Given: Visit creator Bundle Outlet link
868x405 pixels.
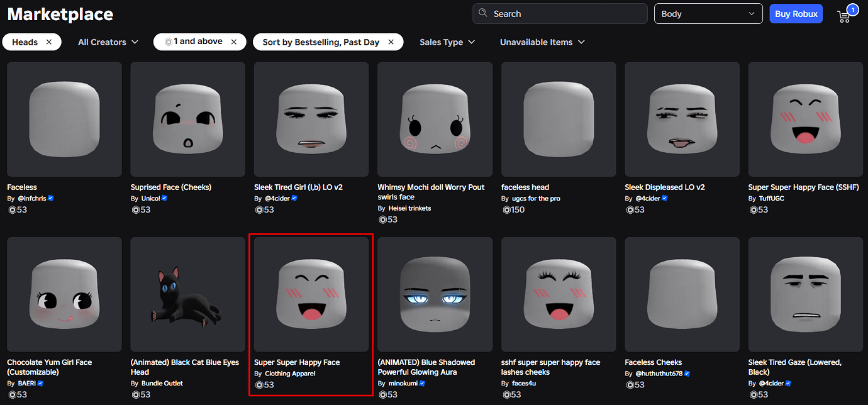Looking at the screenshot, I should pos(162,383).
